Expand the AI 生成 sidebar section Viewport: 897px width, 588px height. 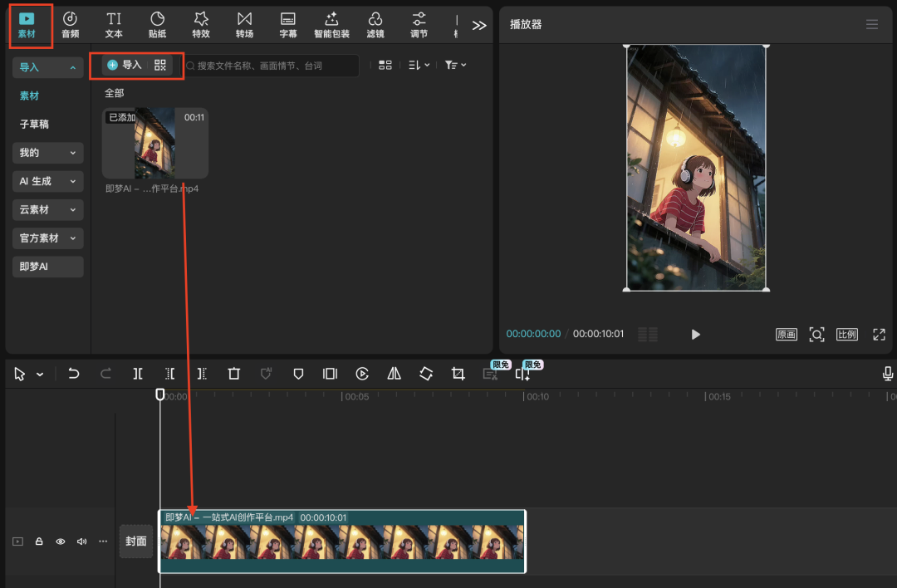coord(47,181)
